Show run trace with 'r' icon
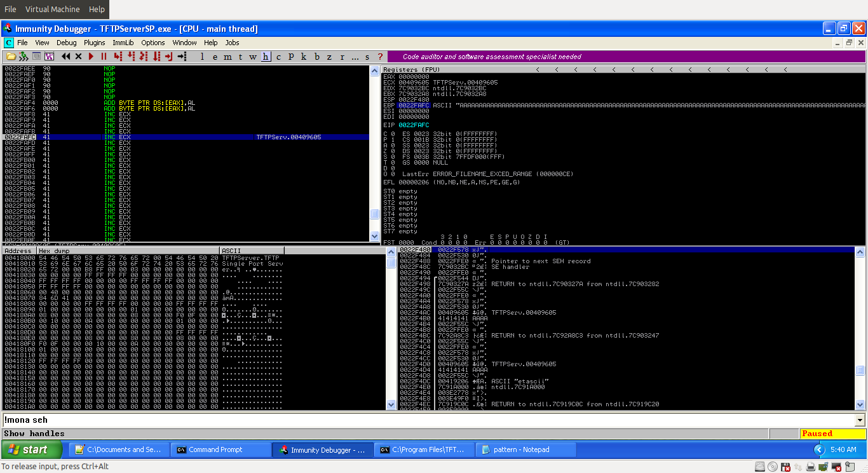The width and height of the screenshot is (868, 473). (x=342, y=57)
